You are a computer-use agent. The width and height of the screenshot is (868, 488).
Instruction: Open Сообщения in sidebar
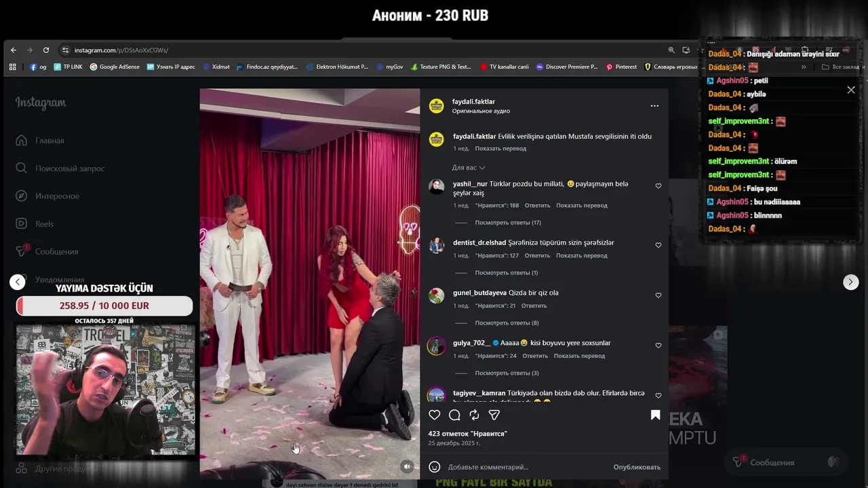(47, 251)
